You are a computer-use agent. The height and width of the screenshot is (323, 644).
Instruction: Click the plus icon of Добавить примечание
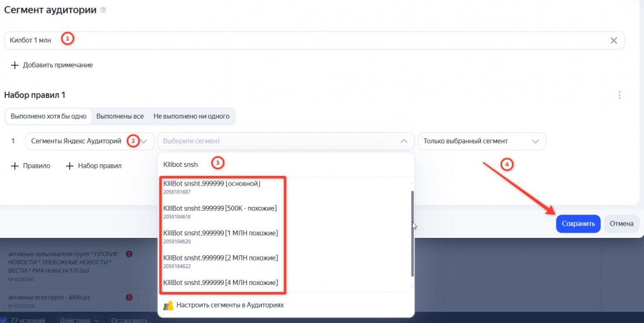[x=15, y=65]
